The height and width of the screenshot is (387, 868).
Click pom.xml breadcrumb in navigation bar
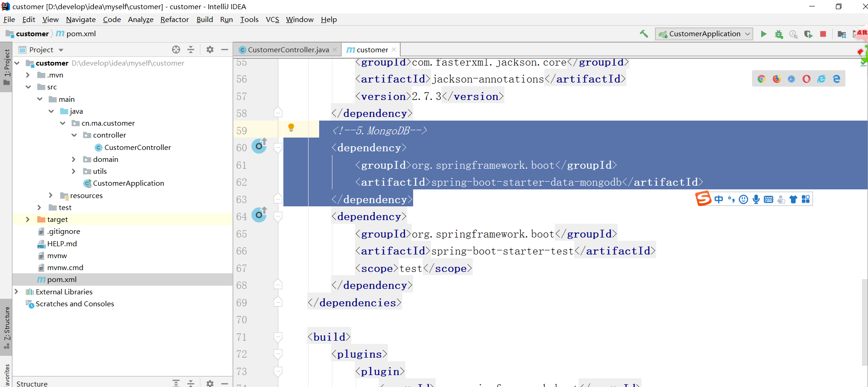76,34
